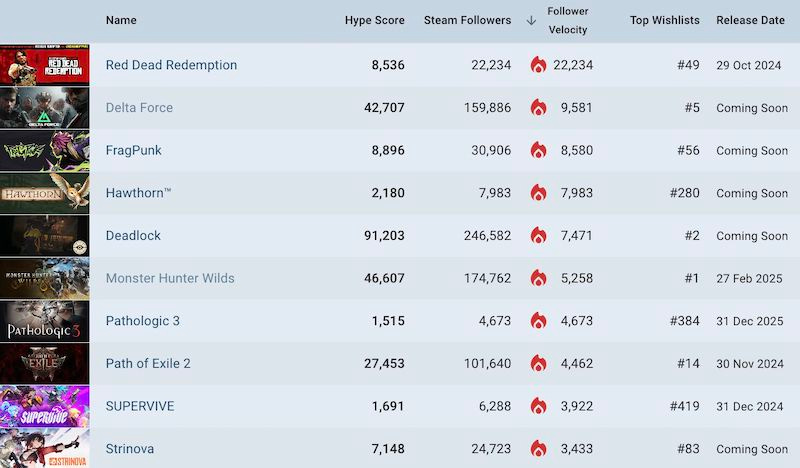Click the Hawthorn owl cover thumbnail
800x468 pixels.
tap(44, 193)
